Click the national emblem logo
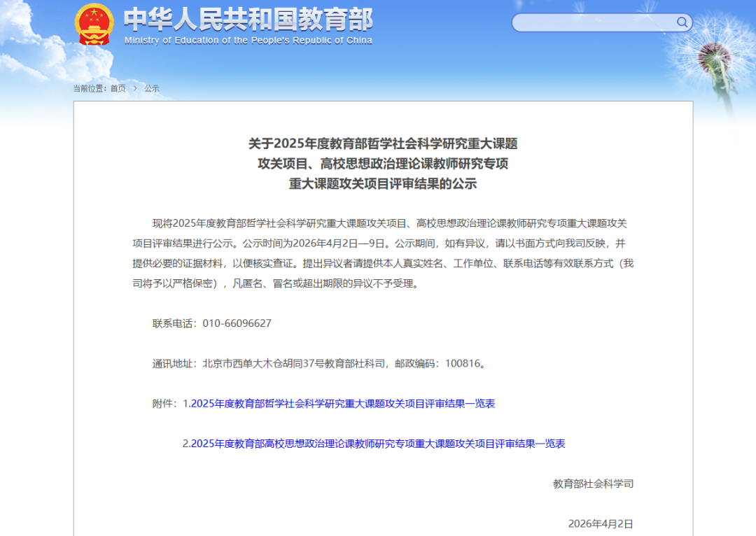This screenshot has height=536, width=756. (x=94, y=24)
